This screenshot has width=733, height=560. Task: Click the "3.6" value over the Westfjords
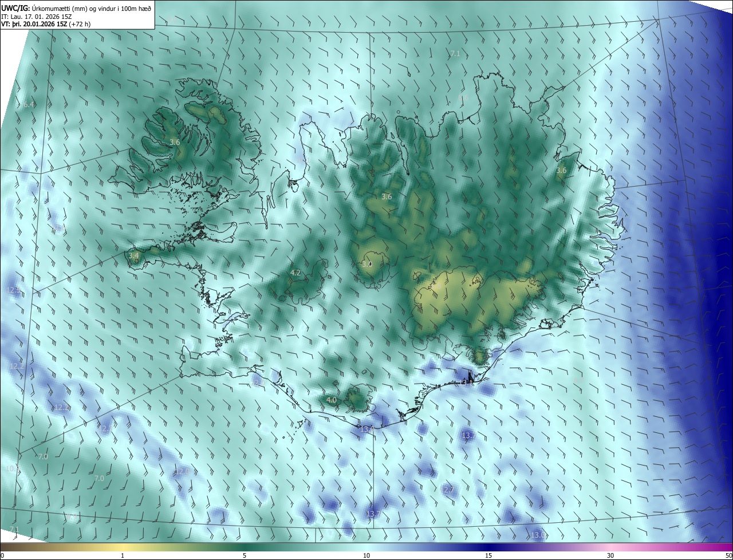175,142
